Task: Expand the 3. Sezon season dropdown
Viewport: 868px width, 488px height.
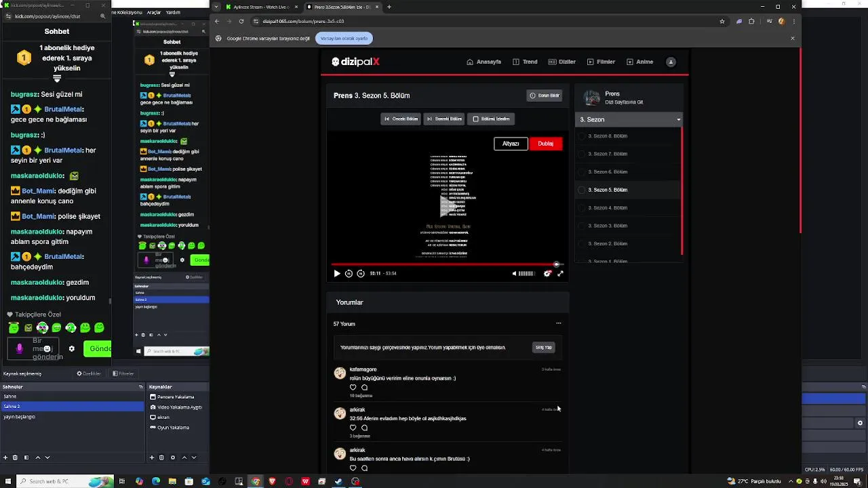Action: (x=629, y=119)
